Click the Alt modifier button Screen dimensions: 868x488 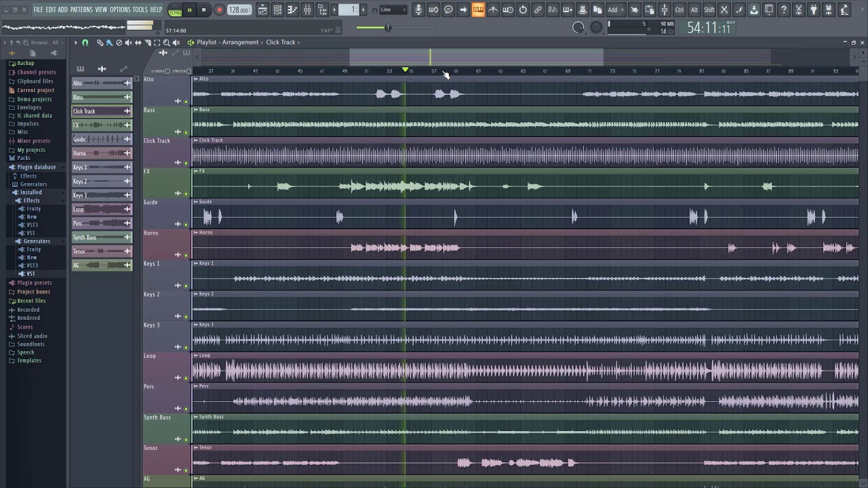[x=694, y=9]
